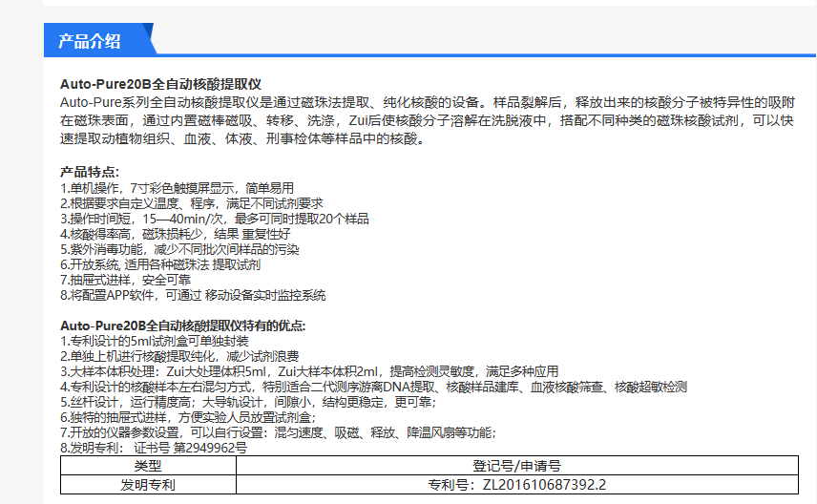Select patent number ZL201610687392.2 cell
Viewport: 817px width, 504px height.
517,485
